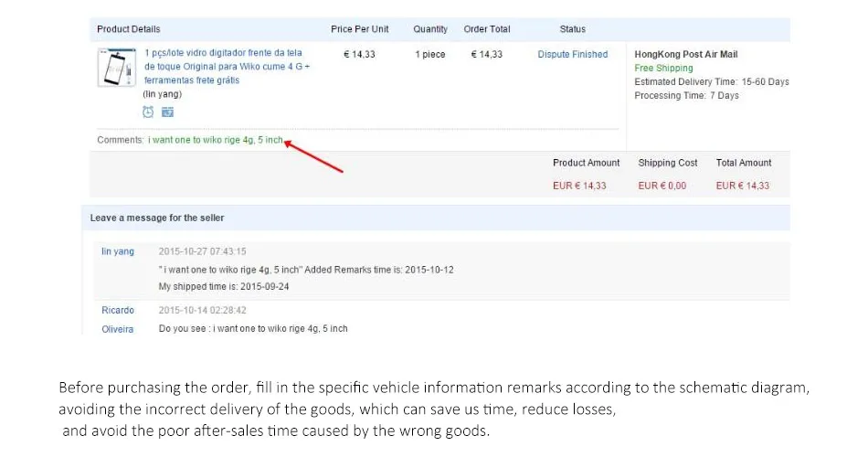Click the Leave a message for the seller heading
868x457 pixels.
pyautogui.click(x=157, y=218)
